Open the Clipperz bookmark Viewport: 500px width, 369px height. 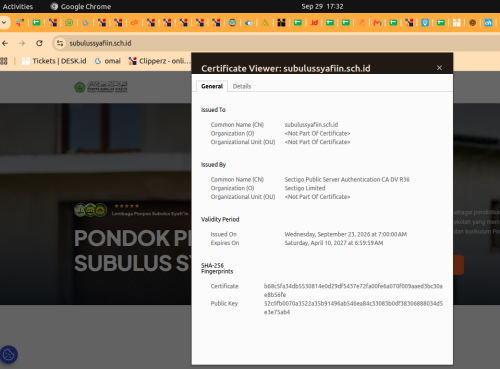pos(159,61)
